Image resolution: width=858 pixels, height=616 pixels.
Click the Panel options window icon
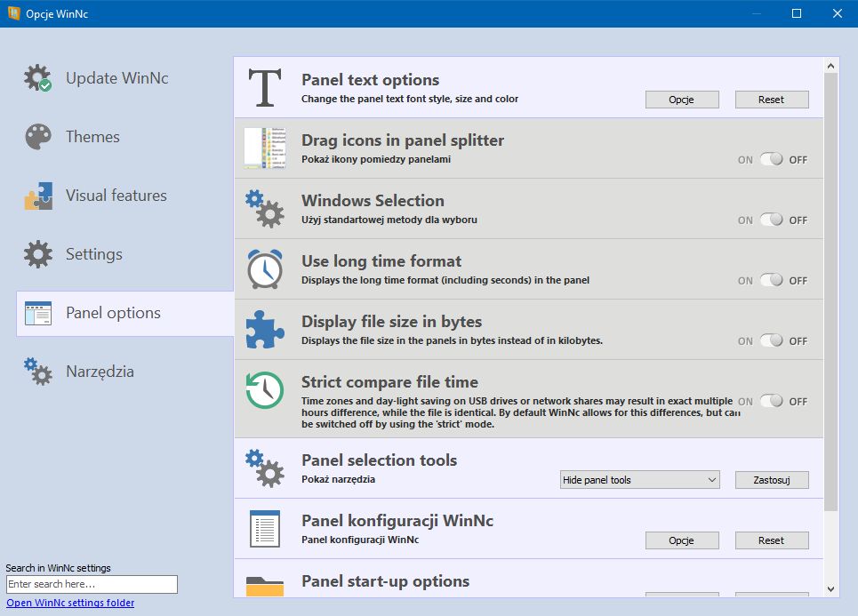37,314
